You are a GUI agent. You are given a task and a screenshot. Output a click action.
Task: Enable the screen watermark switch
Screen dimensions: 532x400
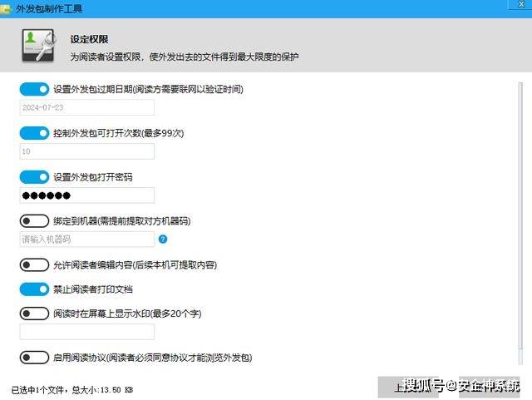pyautogui.click(x=34, y=314)
